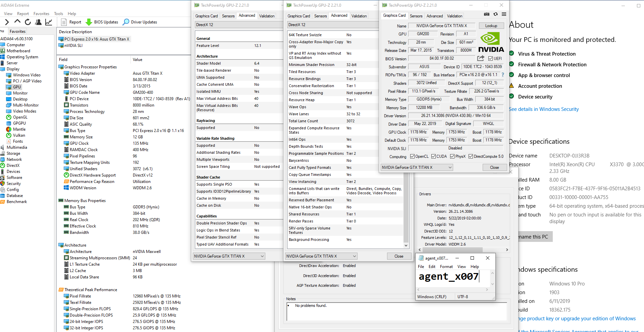Click the ASIC Quality row in AIDA64
The image size is (644, 332).
click(x=124, y=124)
